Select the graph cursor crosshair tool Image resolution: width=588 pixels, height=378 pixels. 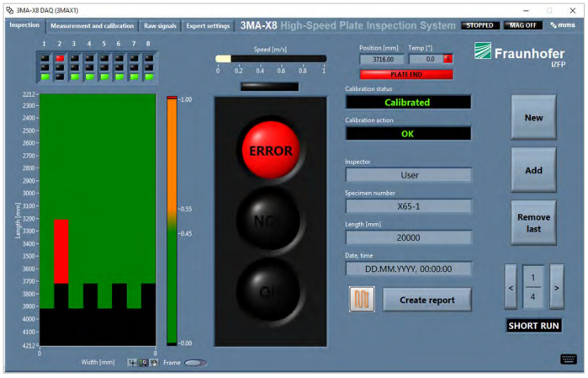tap(132, 363)
